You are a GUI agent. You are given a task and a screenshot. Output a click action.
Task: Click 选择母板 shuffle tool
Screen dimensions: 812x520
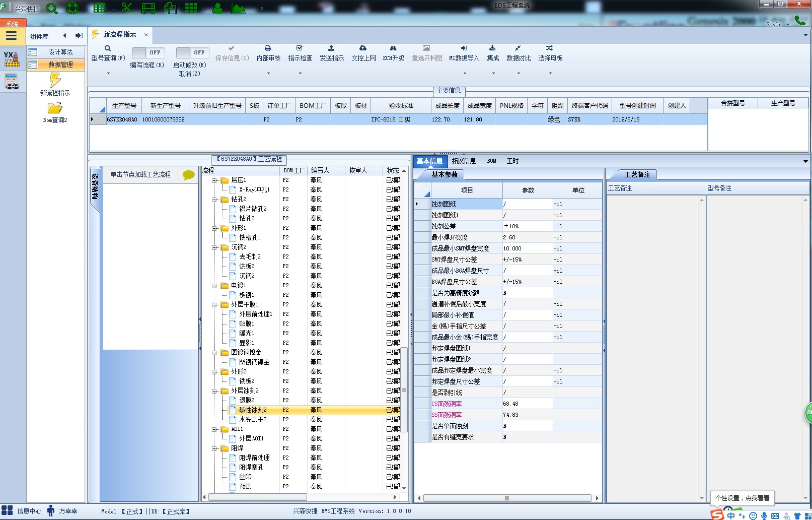coord(550,53)
